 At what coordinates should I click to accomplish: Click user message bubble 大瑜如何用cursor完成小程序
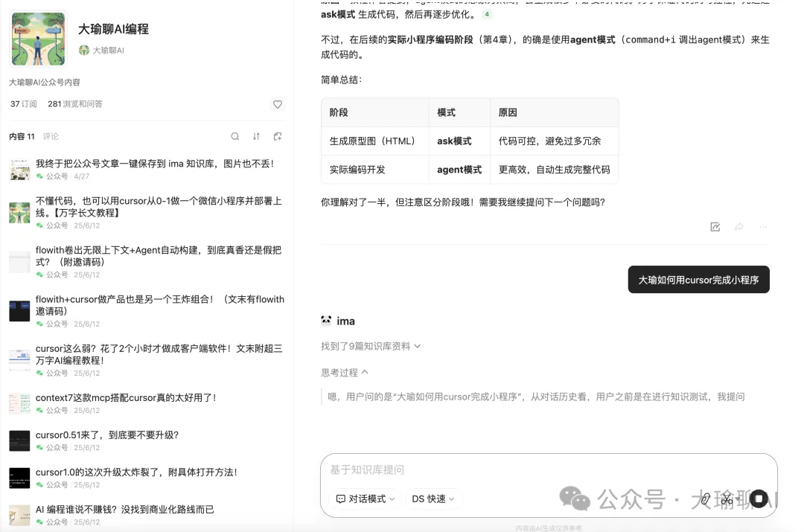[x=698, y=280]
